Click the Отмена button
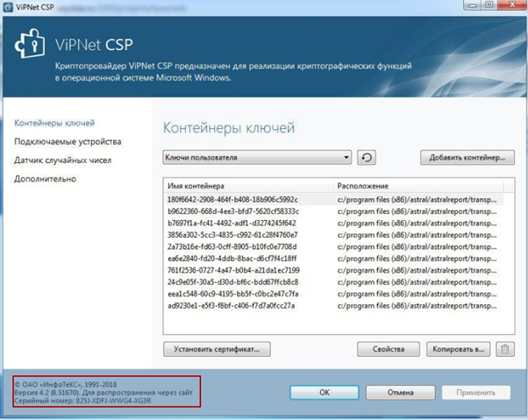 click(x=400, y=393)
